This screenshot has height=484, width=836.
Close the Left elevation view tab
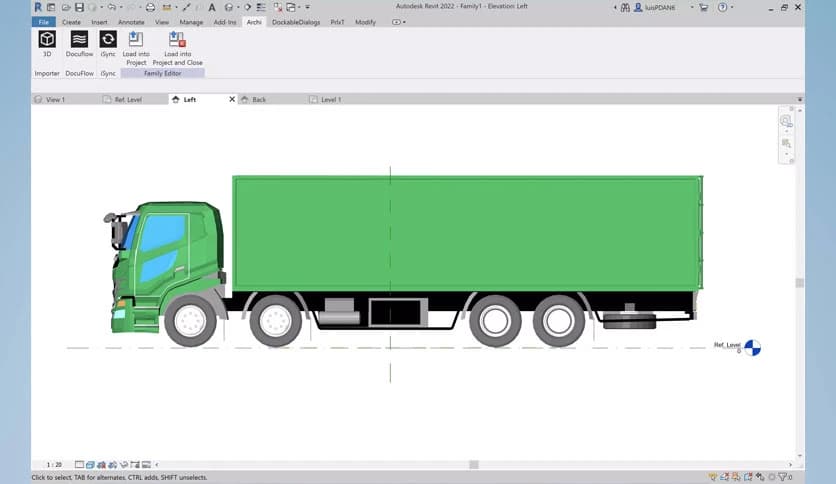tap(232, 99)
